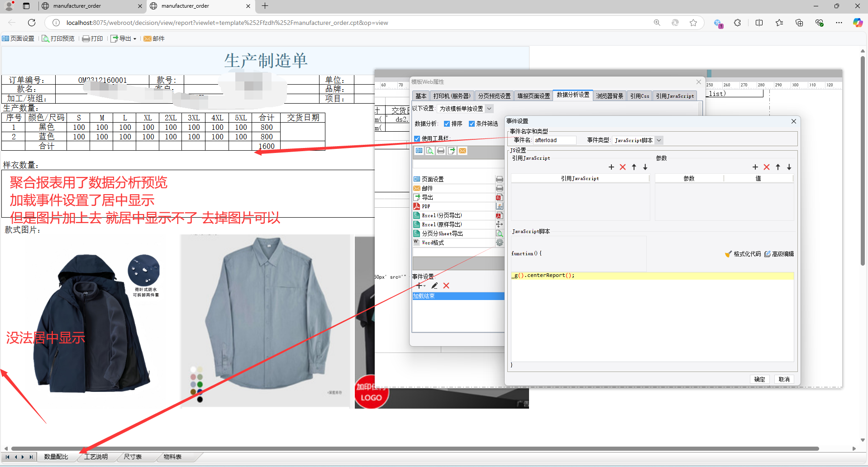
Task: Click the 确定 confirm button
Action: tap(759, 379)
